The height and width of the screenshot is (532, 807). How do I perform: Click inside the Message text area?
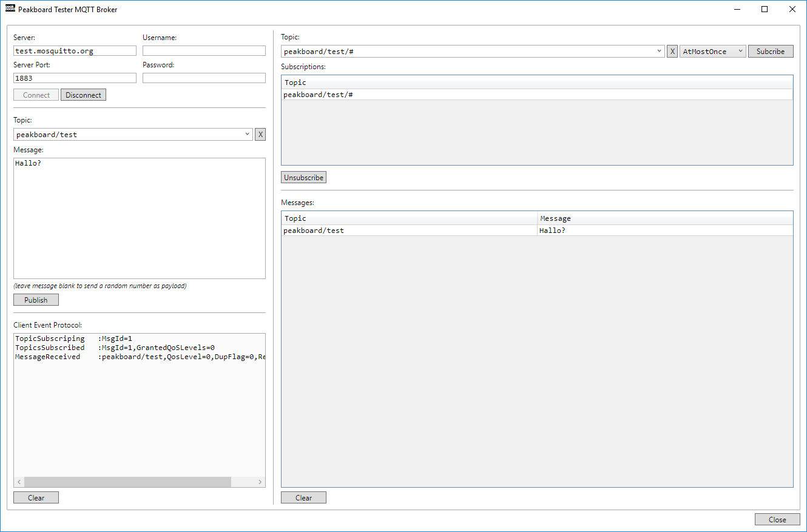[140, 218]
